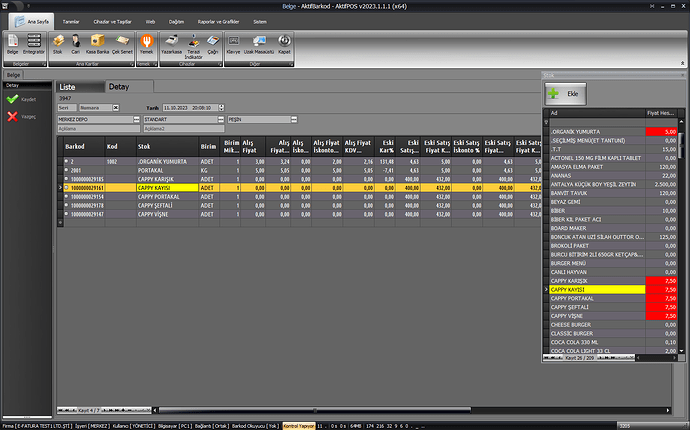Image resolution: width=690 pixels, height=430 pixels.
Task: Open the Entegratör tool in ribbon
Action: (34, 44)
